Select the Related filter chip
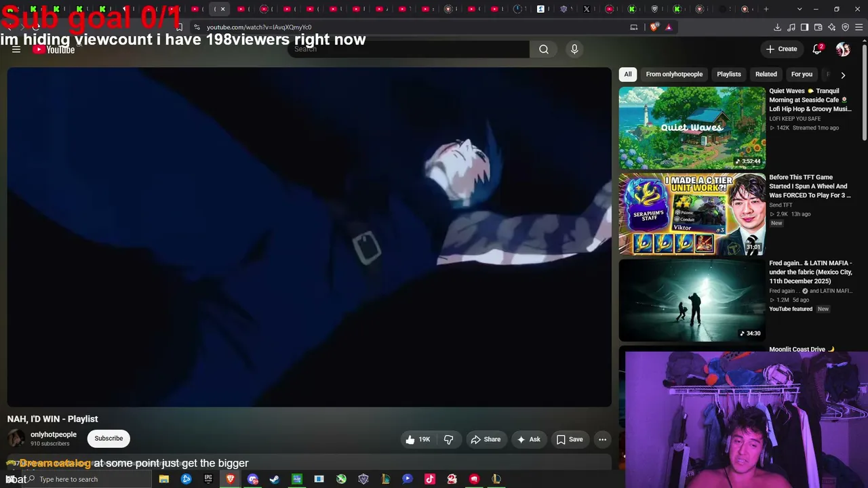Image resolution: width=868 pixels, height=488 pixels. coord(766,75)
